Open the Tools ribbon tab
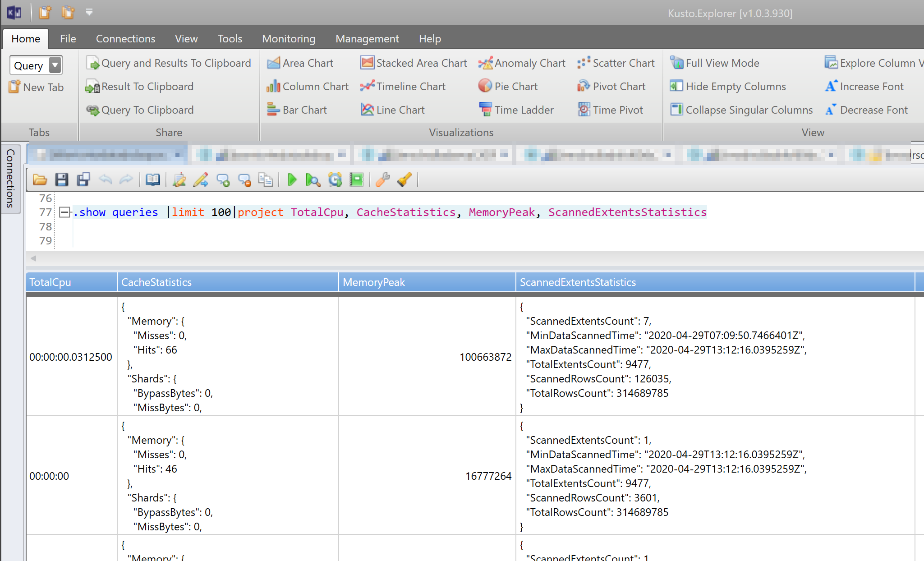924x561 pixels. [x=230, y=39]
